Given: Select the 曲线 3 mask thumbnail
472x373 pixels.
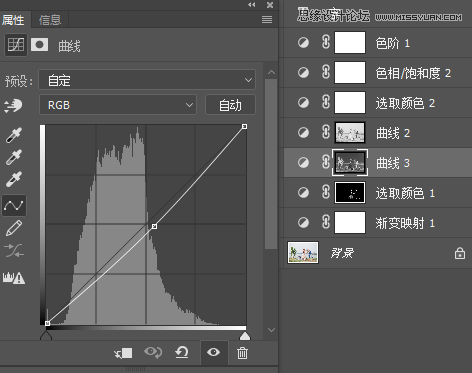Looking at the screenshot, I should 350,163.
